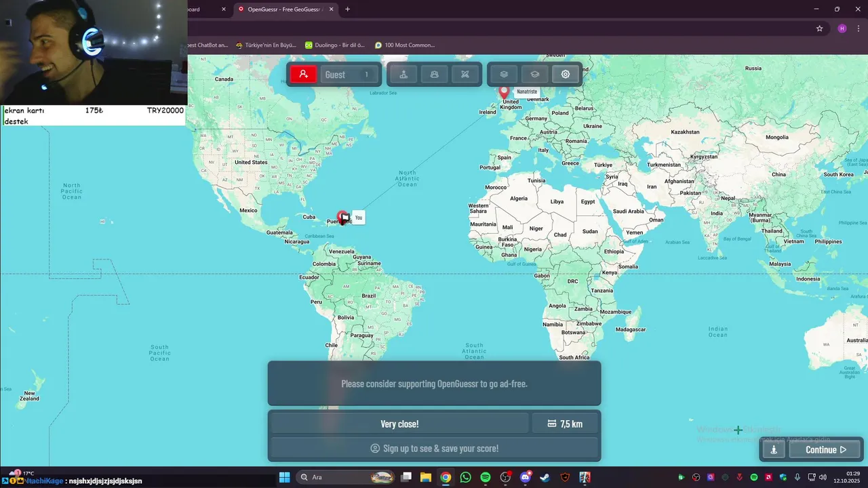Click the Continue button
Viewport: 868px width, 488px height.
[x=826, y=449]
